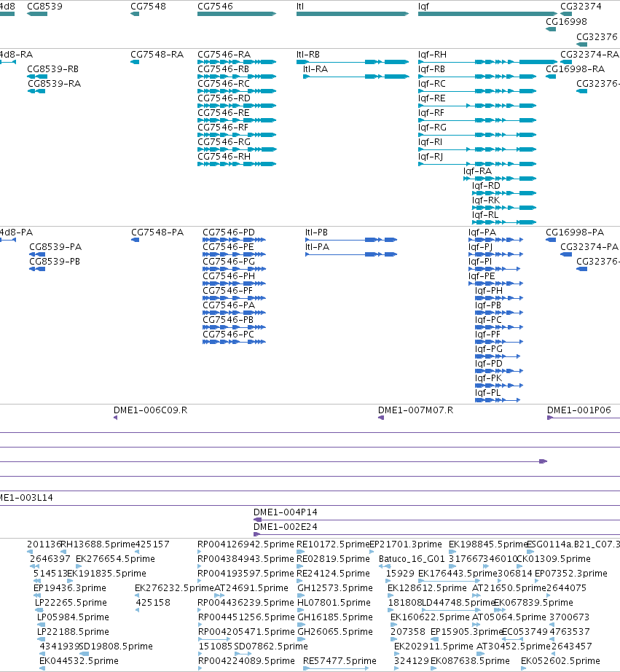
Task: Select the lqf-RA transcript glyph
Action: (500, 179)
